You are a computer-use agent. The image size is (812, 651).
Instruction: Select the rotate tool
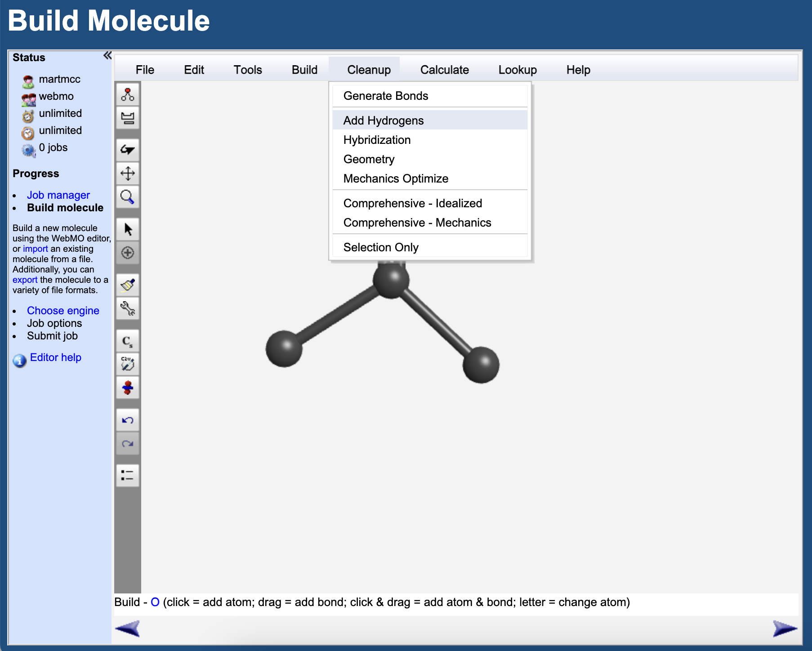click(127, 150)
